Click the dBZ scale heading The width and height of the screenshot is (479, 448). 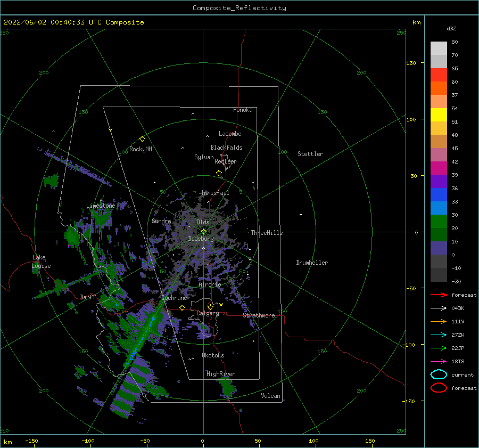tap(451, 28)
